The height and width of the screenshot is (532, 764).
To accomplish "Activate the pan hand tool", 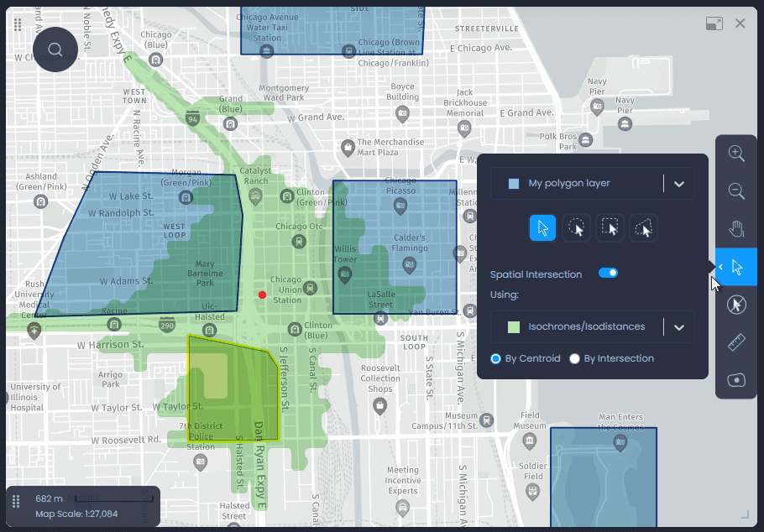I will (735, 228).
